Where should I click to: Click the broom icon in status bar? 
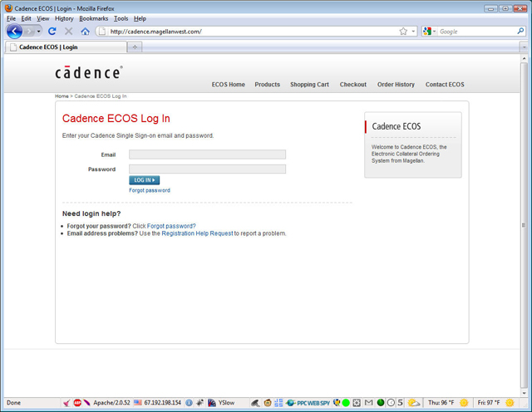(66, 403)
